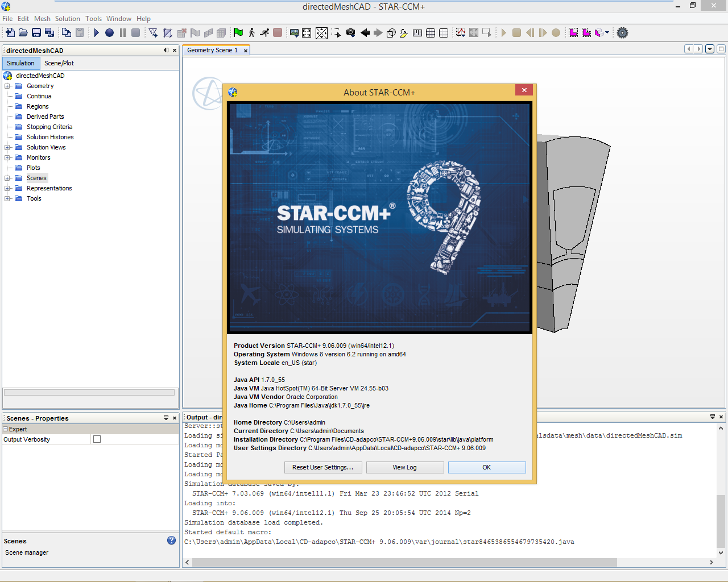Minimize the directedMeshCAD explorer panel
The height and width of the screenshot is (582, 728).
(x=166, y=50)
